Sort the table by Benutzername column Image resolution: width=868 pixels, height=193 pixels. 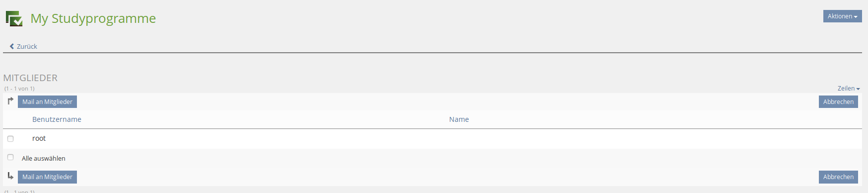tap(57, 119)
